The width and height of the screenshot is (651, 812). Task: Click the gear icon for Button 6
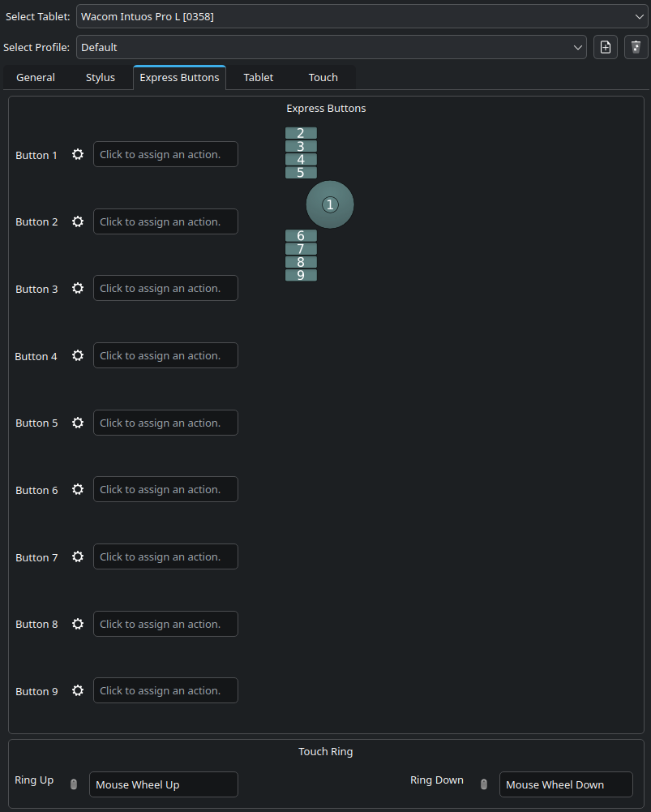pos(78,489)
